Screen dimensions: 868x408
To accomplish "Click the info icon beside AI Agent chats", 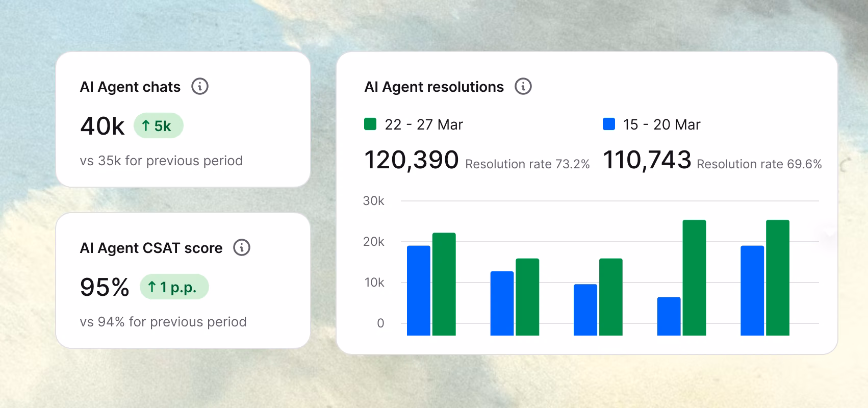I will (x=200, y=86).
